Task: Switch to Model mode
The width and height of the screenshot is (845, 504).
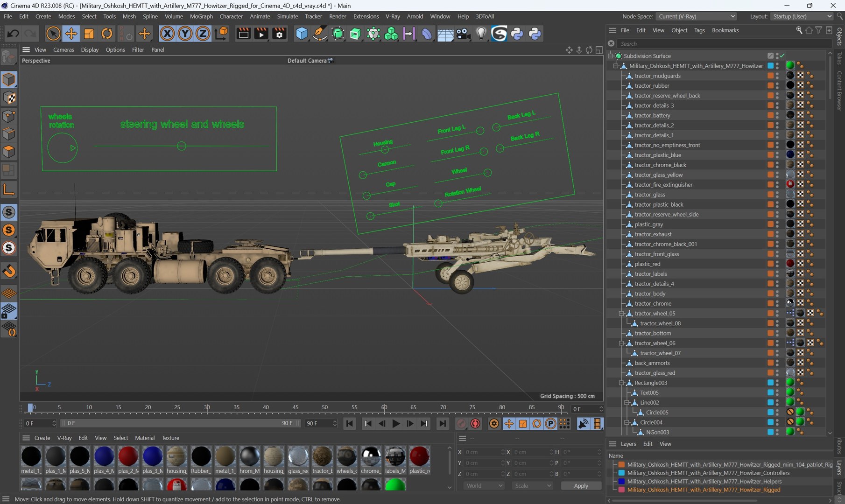Action: [9, 79]
